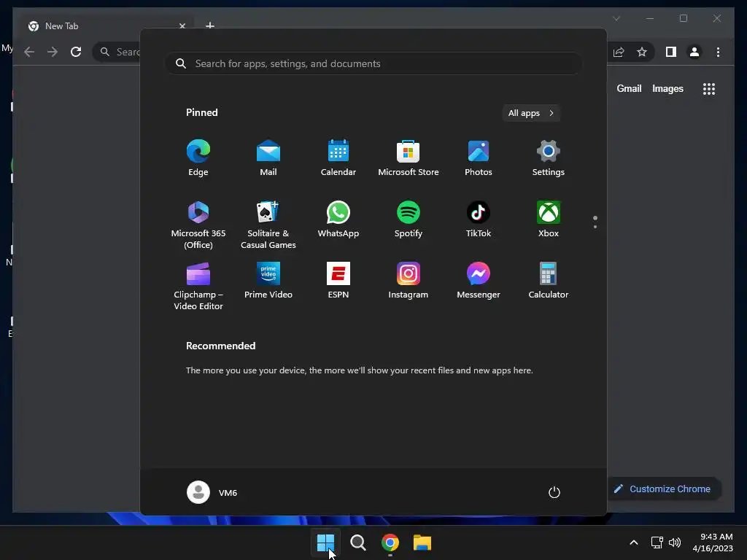This screenshot has height=560, width=747.
Task: Open the VM6 user account menu
Action: [212, 492]
